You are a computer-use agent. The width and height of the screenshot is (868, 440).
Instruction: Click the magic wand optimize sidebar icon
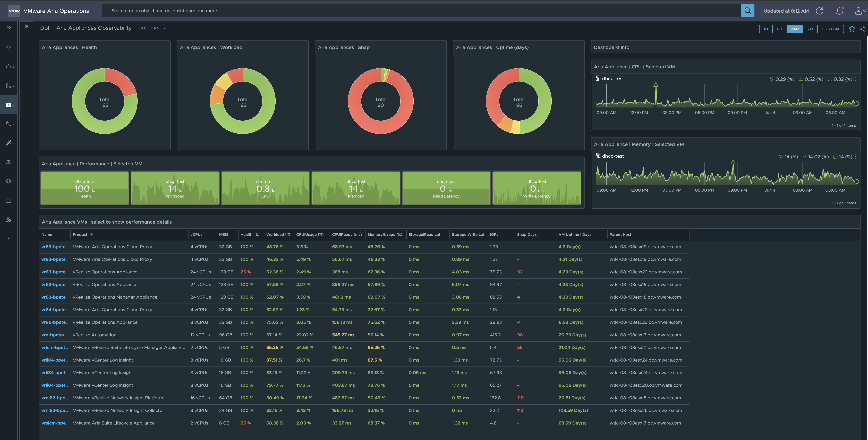[8, 143]
